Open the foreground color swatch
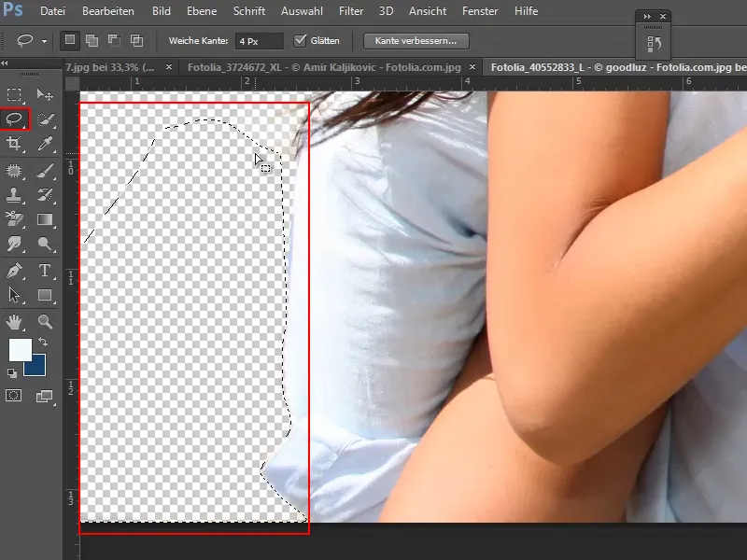The height and width of the screenshot is (560, 747). click(x=20, y=349)
